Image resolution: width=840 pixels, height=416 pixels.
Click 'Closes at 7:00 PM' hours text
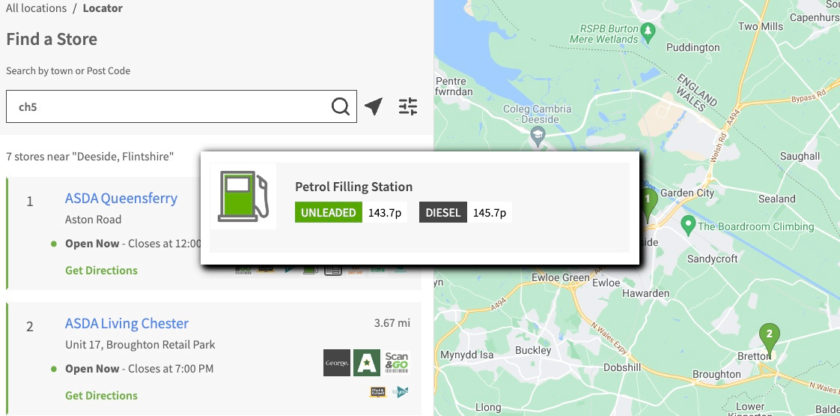[173, 369]
